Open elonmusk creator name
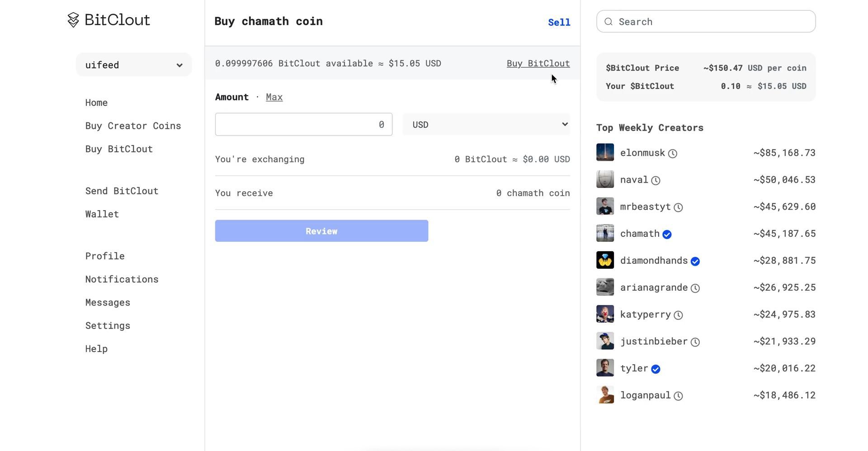Image resolution: width=868 pixels, height=451 pixels. (x=642, y=153)
